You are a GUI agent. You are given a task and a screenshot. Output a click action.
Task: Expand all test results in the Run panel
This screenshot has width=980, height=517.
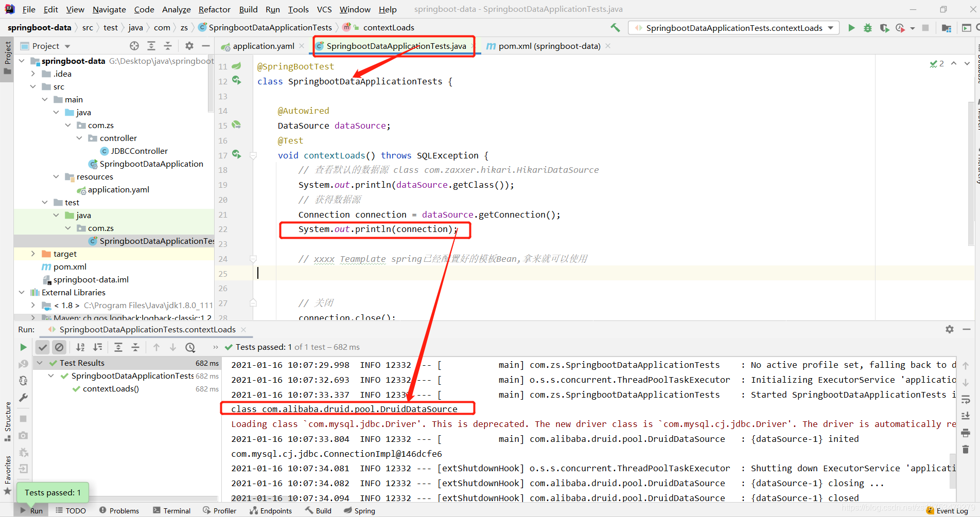[x=118, y=347]
